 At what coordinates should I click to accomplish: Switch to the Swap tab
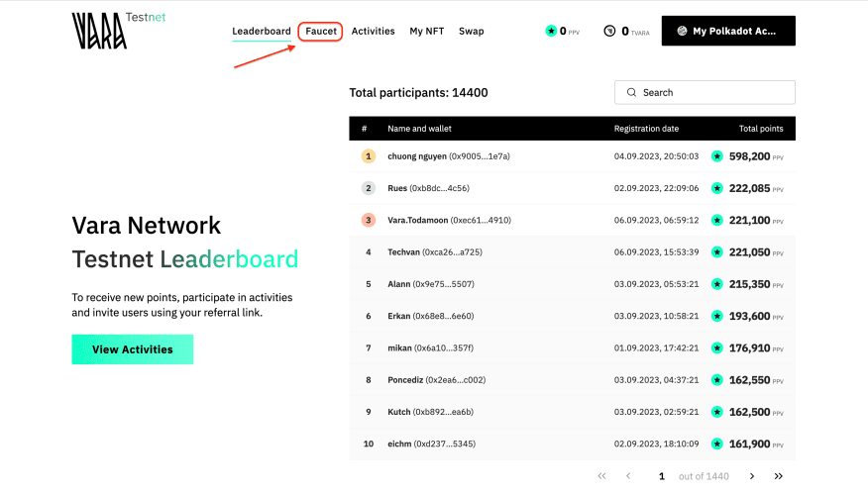[x=472, y=31]
